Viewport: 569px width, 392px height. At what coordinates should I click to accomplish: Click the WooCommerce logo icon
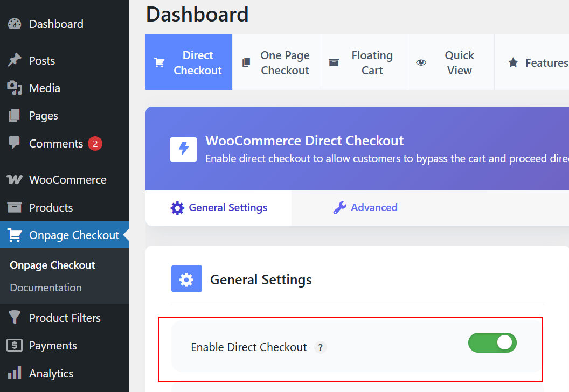coord(15,179)
